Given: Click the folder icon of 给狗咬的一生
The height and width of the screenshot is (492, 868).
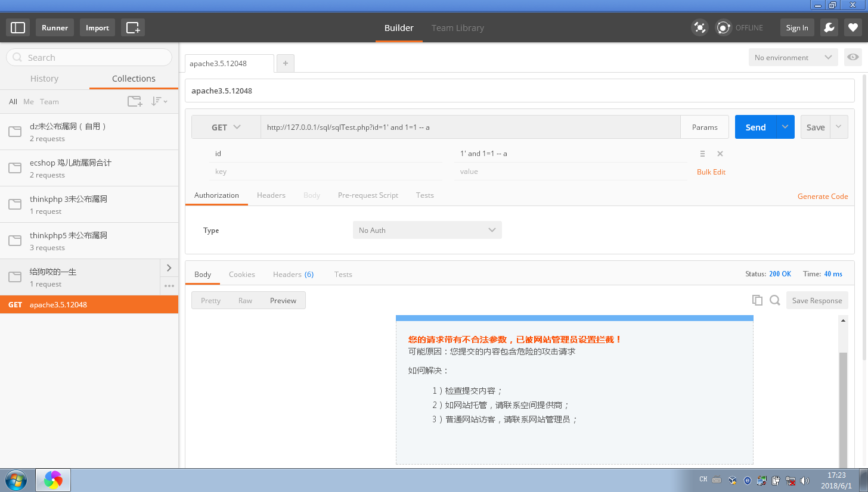Looking at the screenshot, I should coord(15,277).
